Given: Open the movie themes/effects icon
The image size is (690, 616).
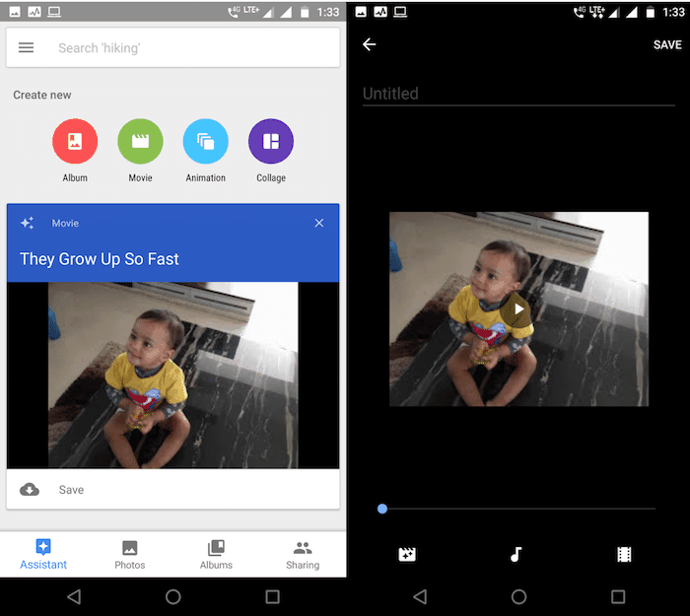Looking at the screenshot, I should 407,554.
